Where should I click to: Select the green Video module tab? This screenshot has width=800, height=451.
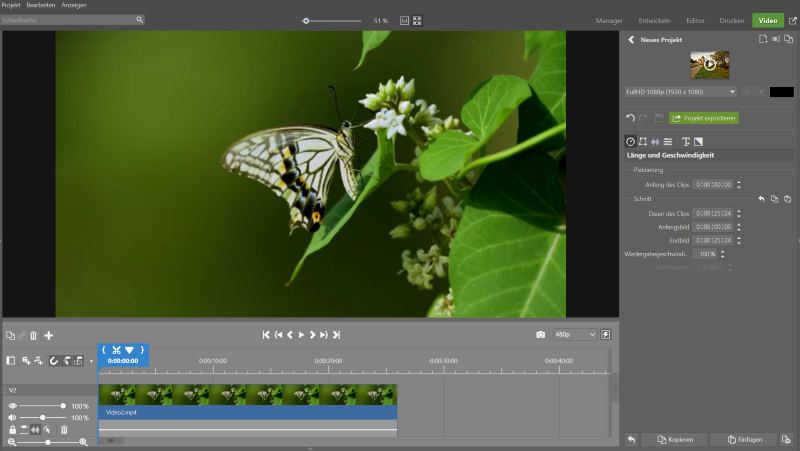click(x=767, y=20)
